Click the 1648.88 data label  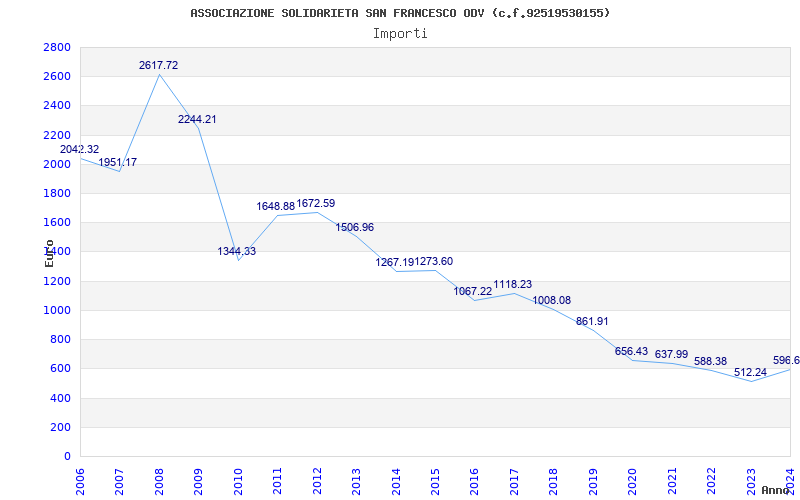276,206
